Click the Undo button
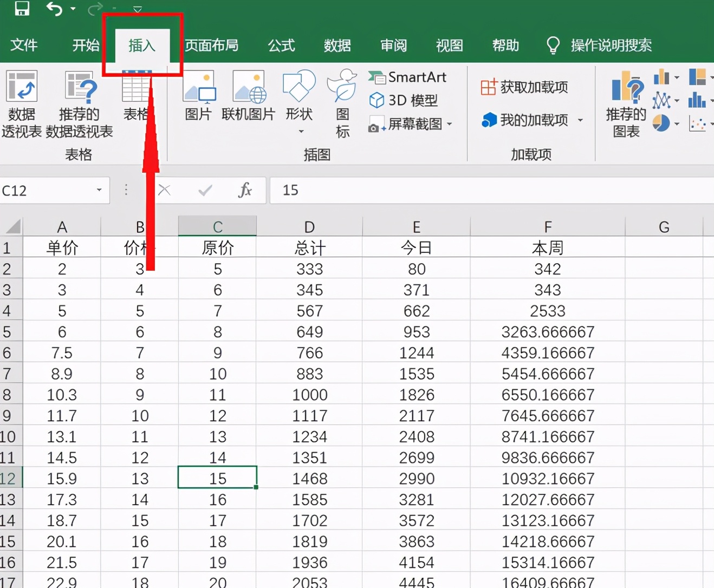 pyautogui.click(x=54, y=8)
